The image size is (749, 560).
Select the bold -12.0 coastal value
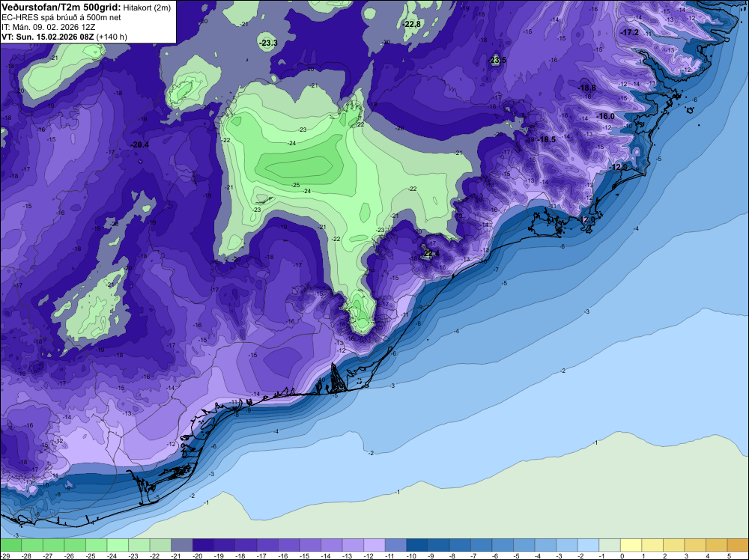coord(587,219)
